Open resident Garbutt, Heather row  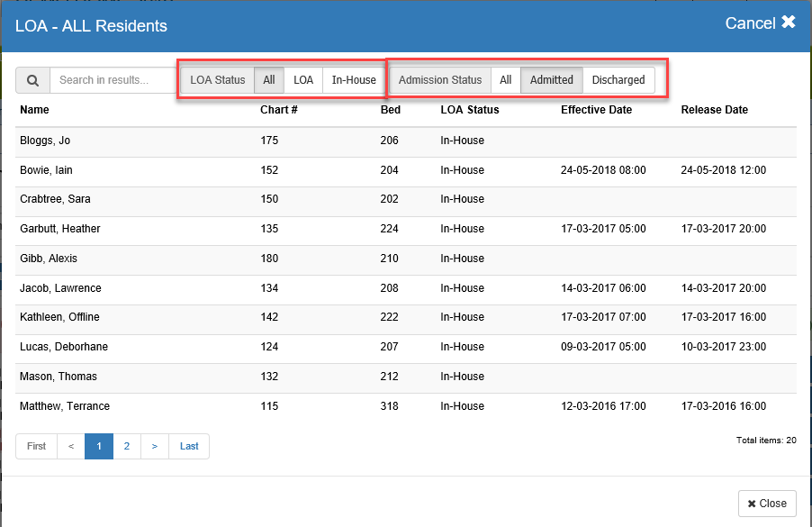(59, 229)
